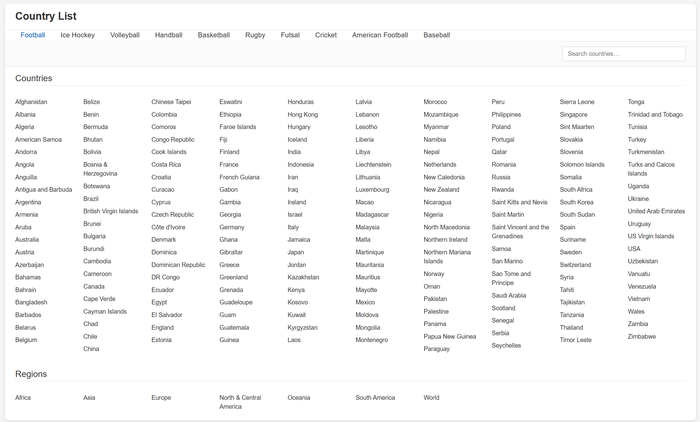This screenshot has height=422, width=700.
Task: Open the South Korea link
Action: [x=577, y=202]
